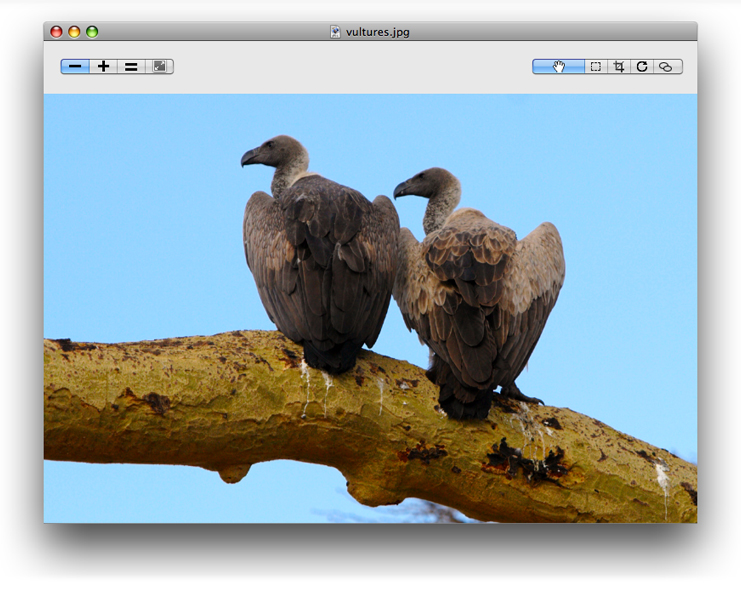Click the overlapping ovals tool icon
The width and height of the screenshot is (741, 592).
coord(666,67)
